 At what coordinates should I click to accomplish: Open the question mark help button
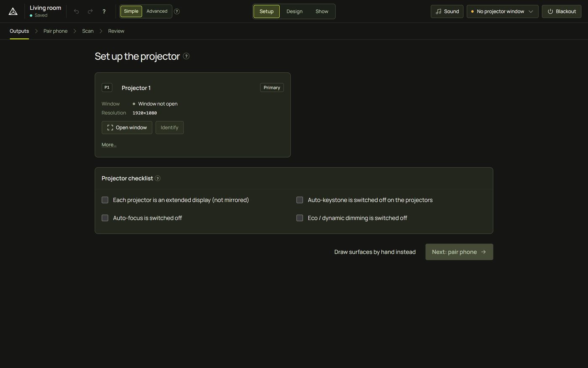point(104,11)
